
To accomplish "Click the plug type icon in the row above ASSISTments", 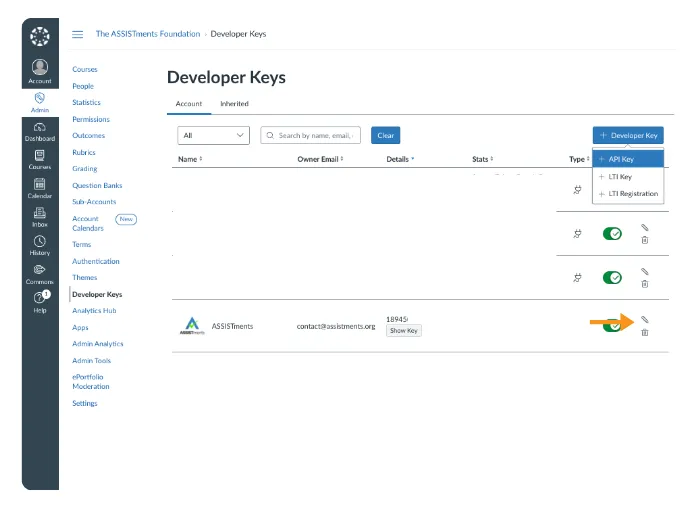I will point(577,278).
